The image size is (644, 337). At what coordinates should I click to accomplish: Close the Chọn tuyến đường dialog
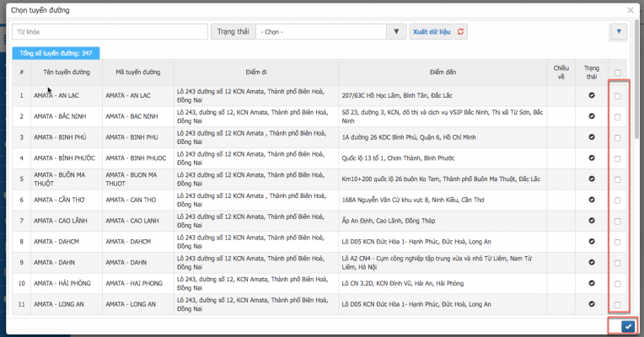pyautogui.click(x=631, y=10)
